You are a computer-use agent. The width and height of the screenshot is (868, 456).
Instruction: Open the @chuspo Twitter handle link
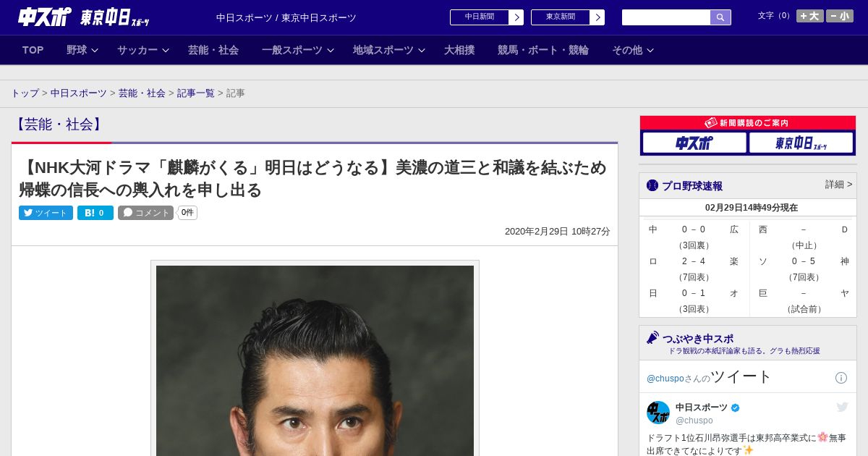pyautogui.click(x=665, y=379)
